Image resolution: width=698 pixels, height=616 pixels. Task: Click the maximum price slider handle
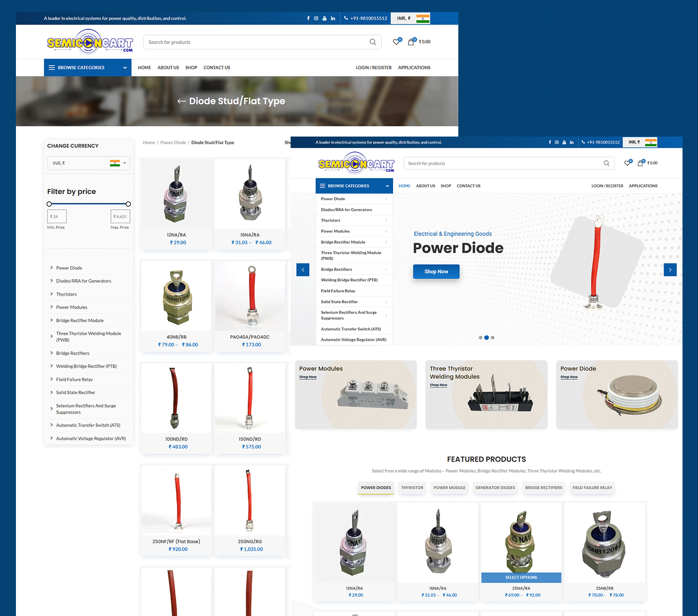tap(128, 204)
